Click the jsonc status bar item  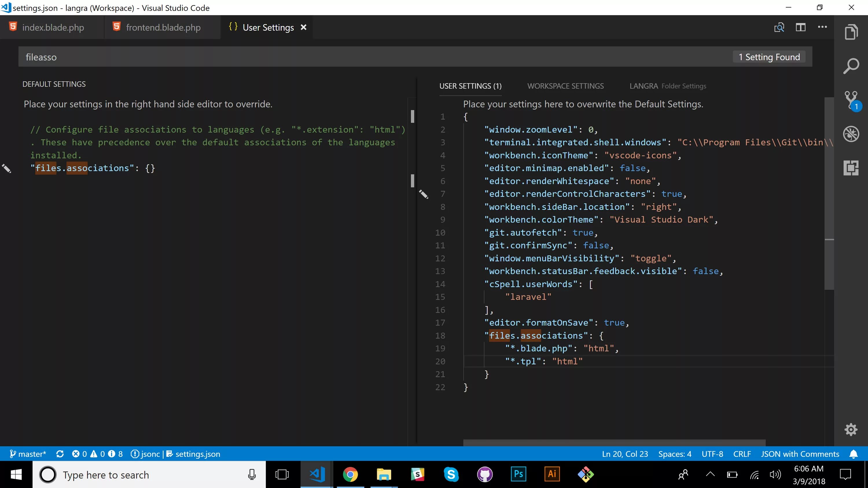pos(146,454)
